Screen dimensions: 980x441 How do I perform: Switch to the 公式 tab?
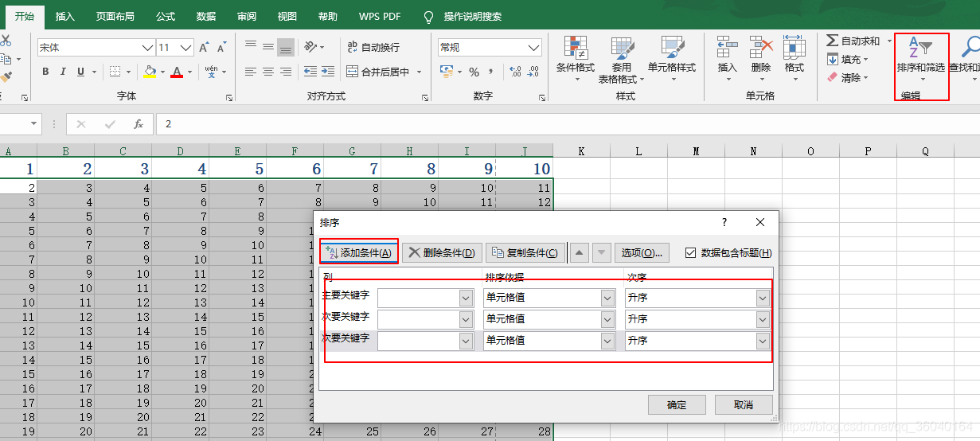[x=166, y=16]
